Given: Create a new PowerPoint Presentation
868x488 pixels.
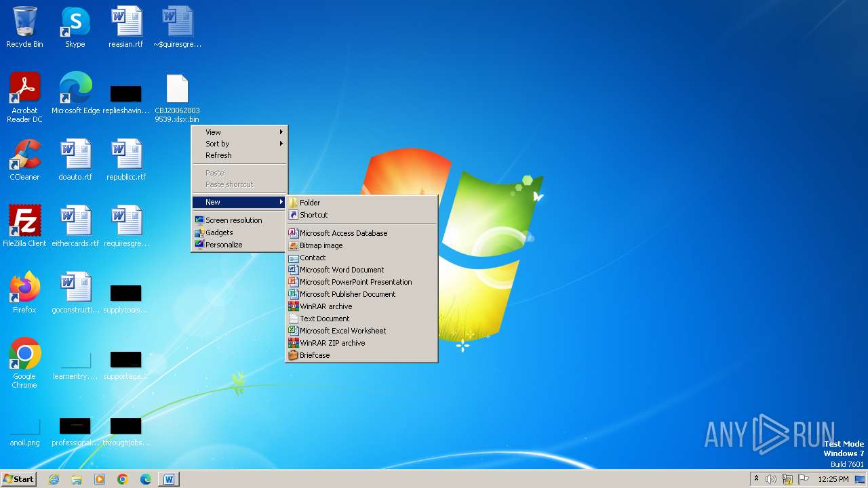Looking at the screenshot, I should 361,282.
